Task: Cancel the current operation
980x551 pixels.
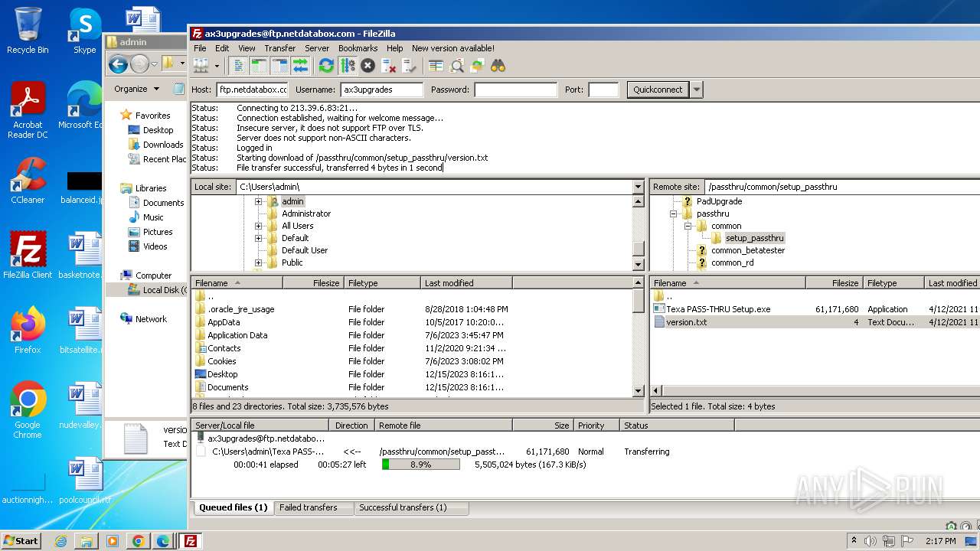Action: pyautogui.click(x=367, y=66)
